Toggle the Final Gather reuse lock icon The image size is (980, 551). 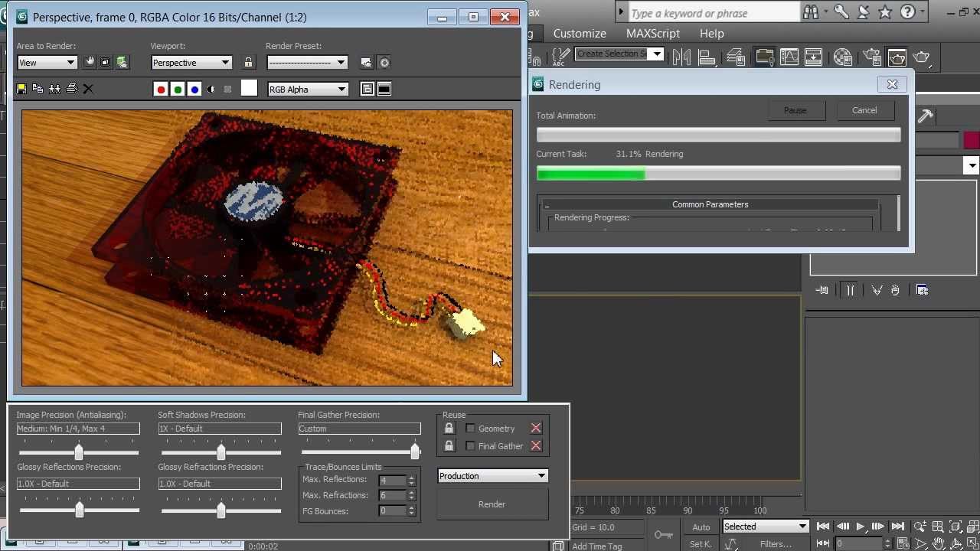click(x=449, y=446)
